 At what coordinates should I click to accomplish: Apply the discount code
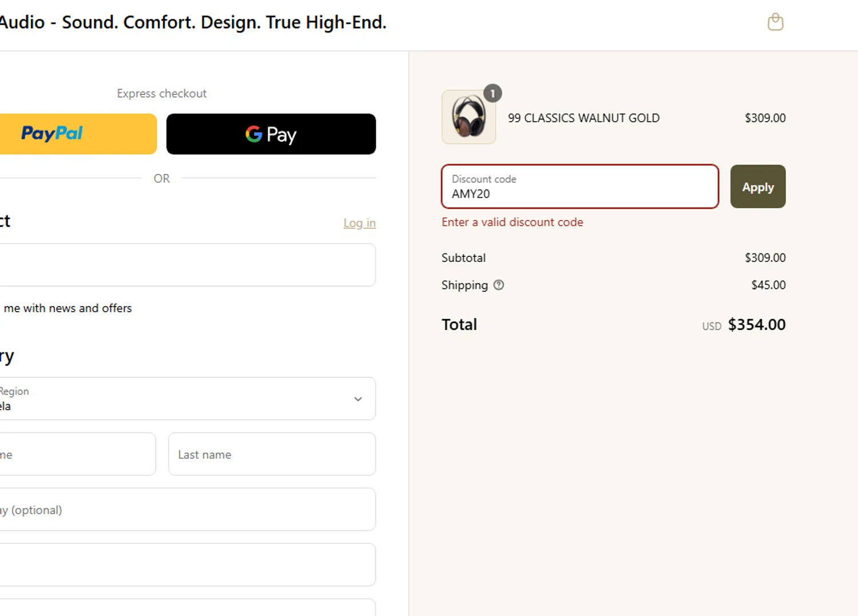pyautogui.click(x=758, y=186)
